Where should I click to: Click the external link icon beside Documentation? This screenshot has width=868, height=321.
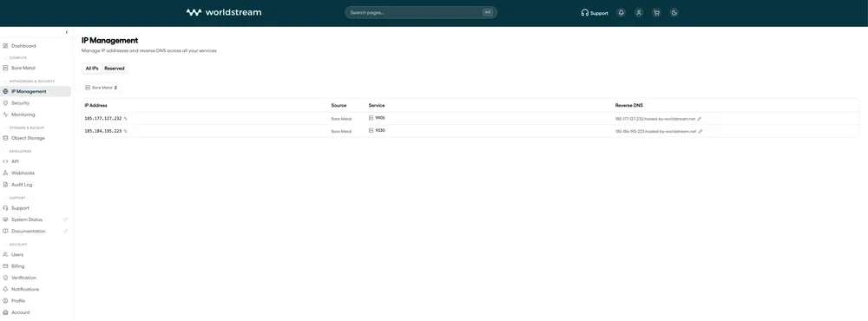pos(65,231)
